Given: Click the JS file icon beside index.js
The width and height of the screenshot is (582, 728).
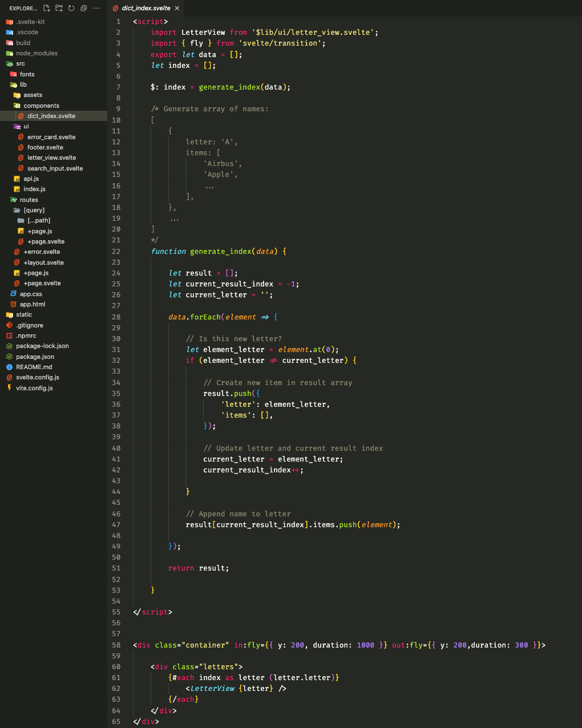Looking at the screenshot, I should (17, 189).
